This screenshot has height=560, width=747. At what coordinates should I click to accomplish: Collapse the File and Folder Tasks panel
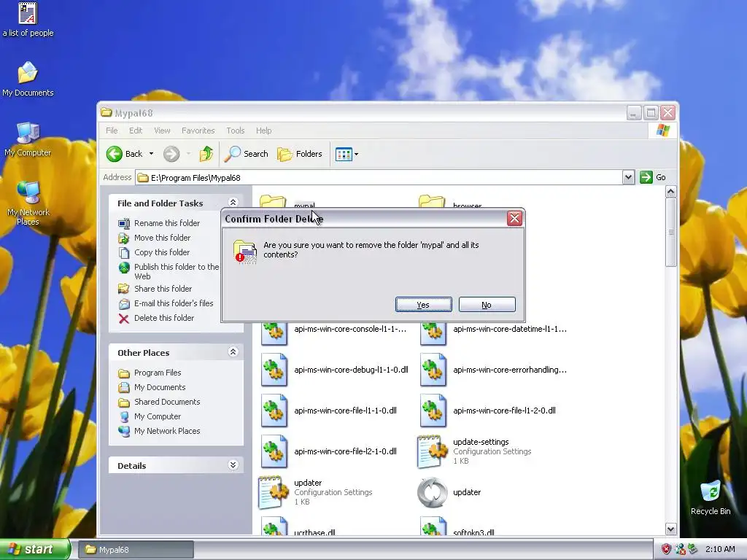coord(233,203)
